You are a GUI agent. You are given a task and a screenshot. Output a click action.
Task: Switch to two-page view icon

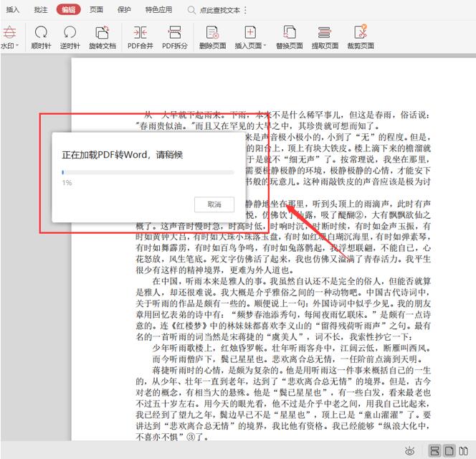click(x=463, y=451)
